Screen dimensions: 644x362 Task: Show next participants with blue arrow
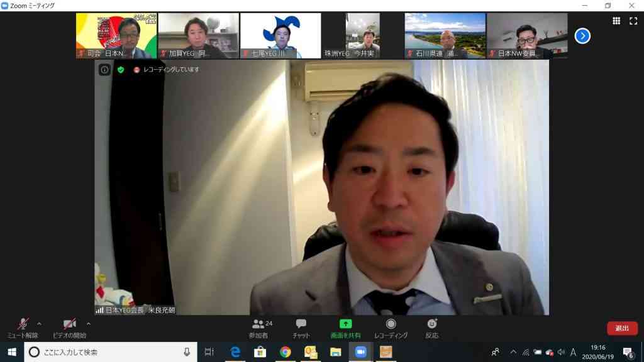[x=582, y=36]
